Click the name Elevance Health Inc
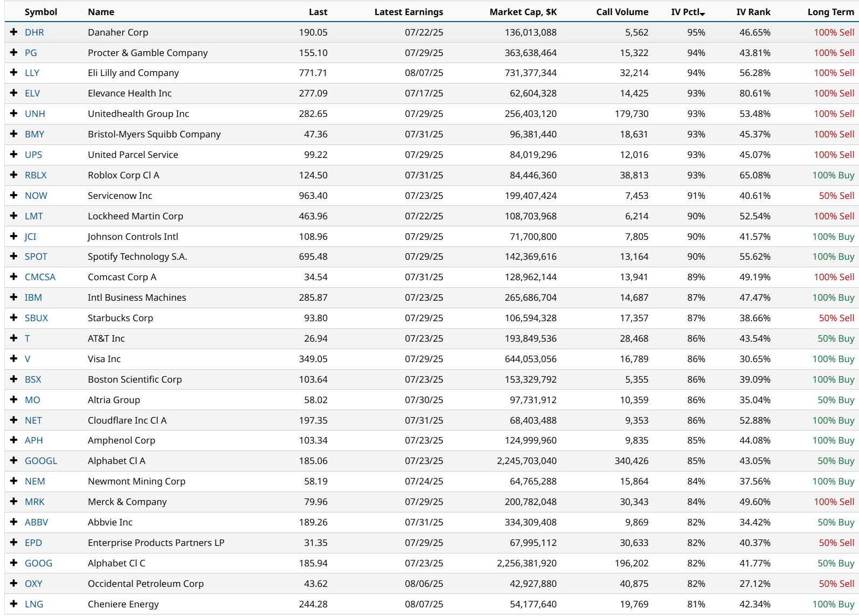 [130, 93]
